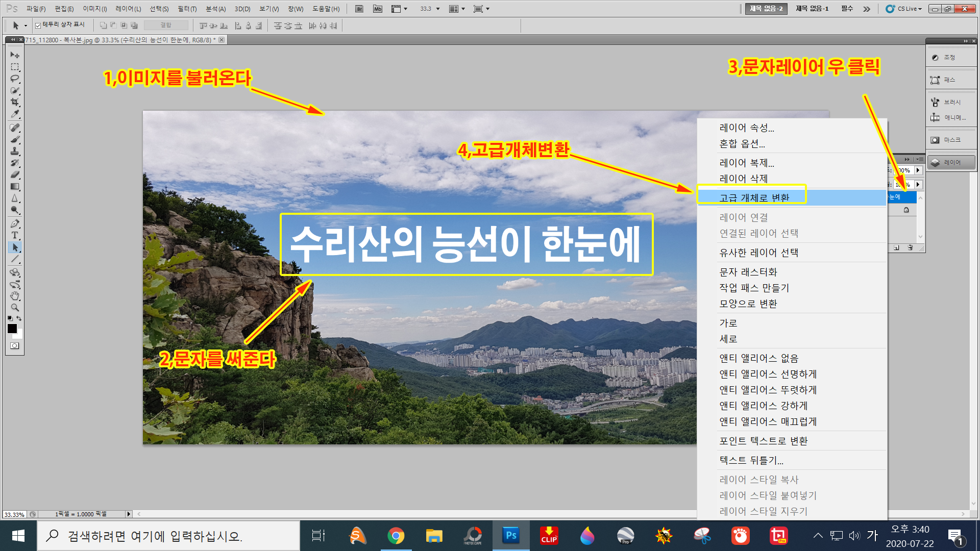This screenshot has width=980, height=551.
Task: Open the 33.3 zoom level dropdown
Action: (x=437, y=9)
